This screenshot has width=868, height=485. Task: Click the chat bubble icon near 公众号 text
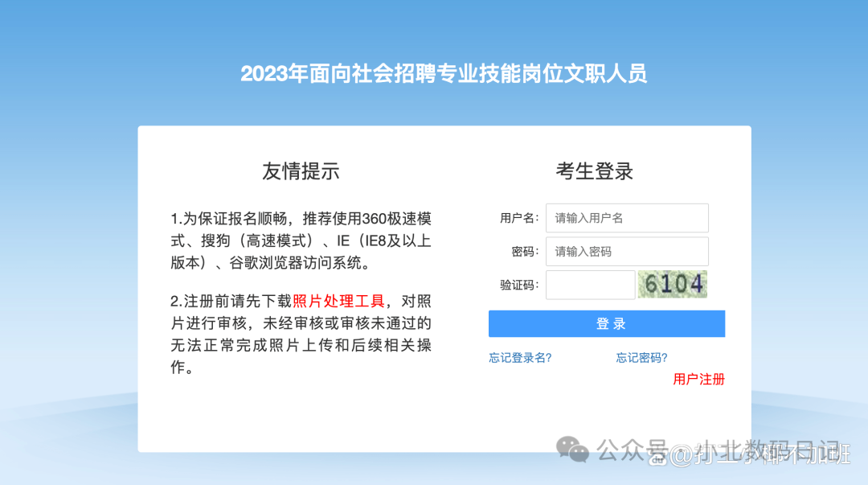tap(572, 449)
